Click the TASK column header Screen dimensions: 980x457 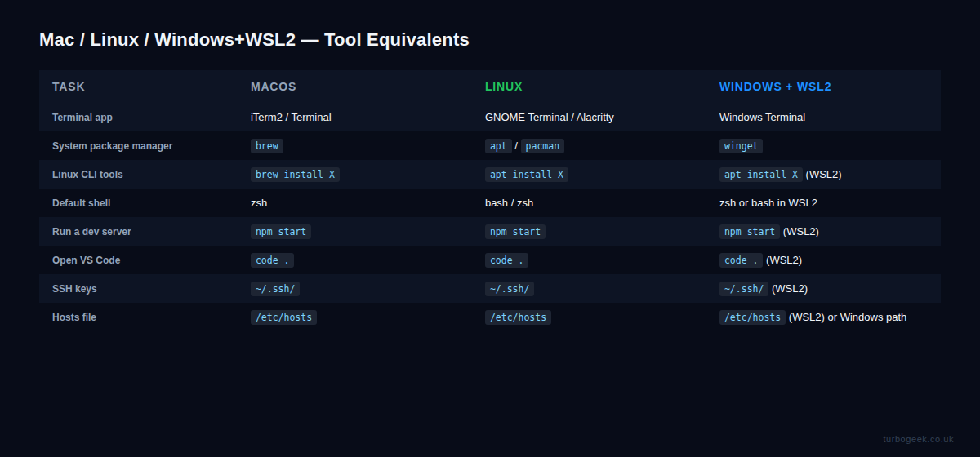click(x=69, y=87)
